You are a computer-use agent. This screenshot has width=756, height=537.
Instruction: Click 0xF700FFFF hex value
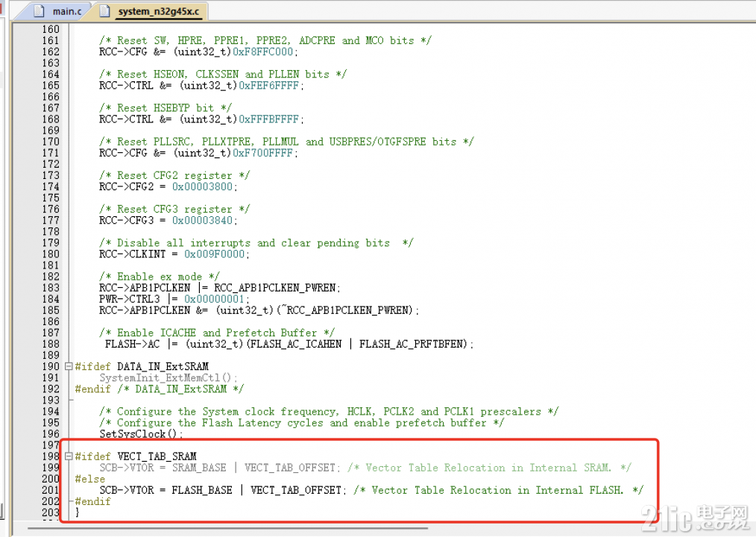(x=262, y=153)
